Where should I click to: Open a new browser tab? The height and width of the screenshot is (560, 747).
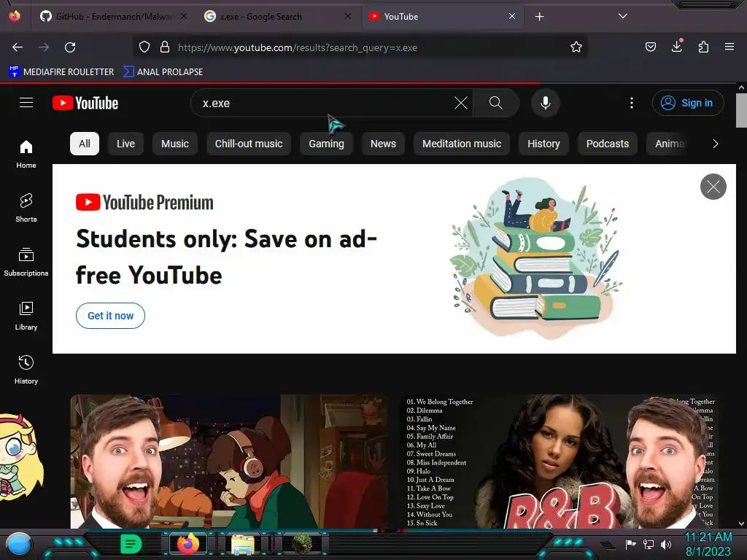click(539, 17)
